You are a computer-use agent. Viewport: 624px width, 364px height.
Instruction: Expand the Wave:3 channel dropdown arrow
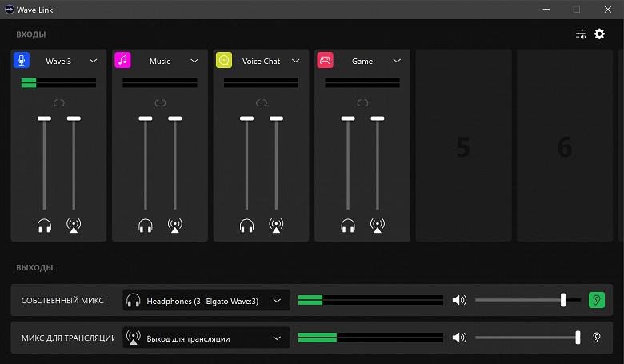[93, 61]
